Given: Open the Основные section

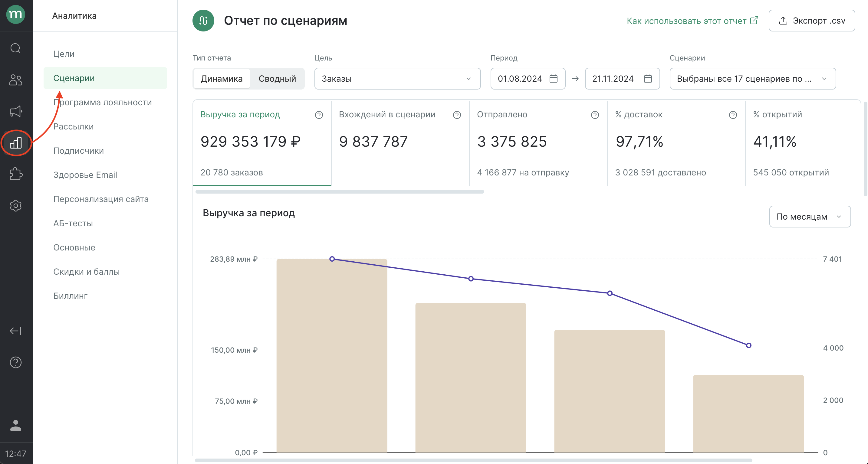Looking at the screenshot, I should coord(74,247).
